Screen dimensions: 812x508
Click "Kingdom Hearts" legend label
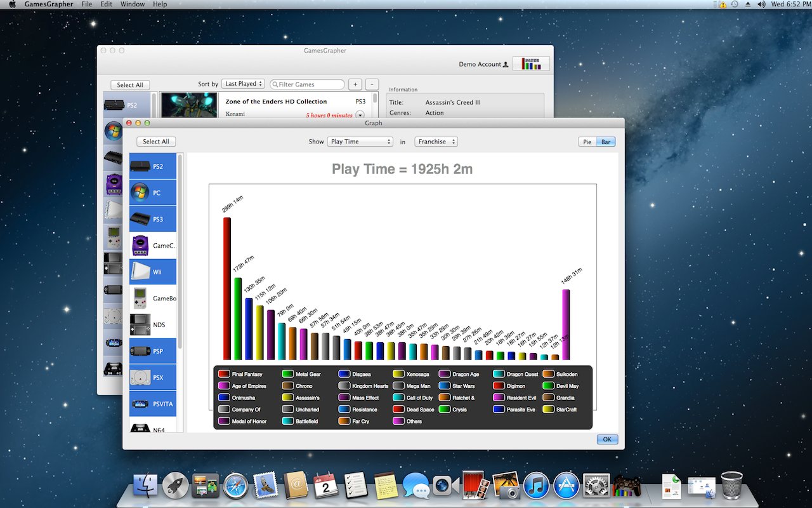[370, 386]
